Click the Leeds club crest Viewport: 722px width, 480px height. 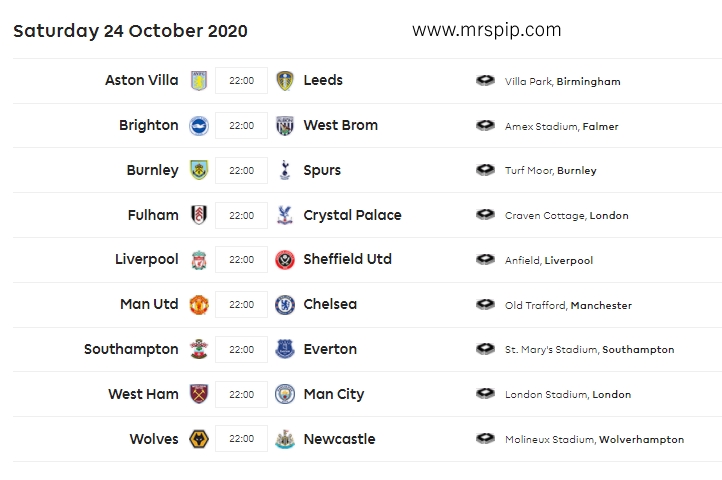pos(285,80)
